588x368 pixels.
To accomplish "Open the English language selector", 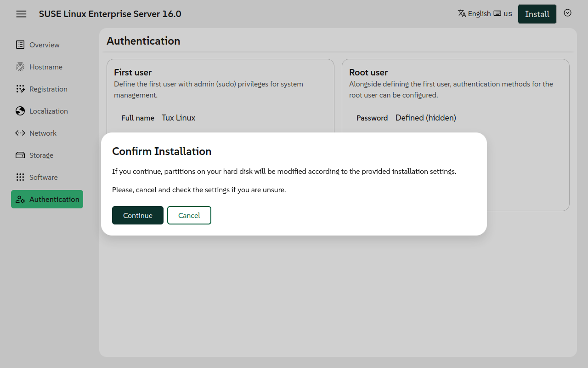I will pos(479,14).
